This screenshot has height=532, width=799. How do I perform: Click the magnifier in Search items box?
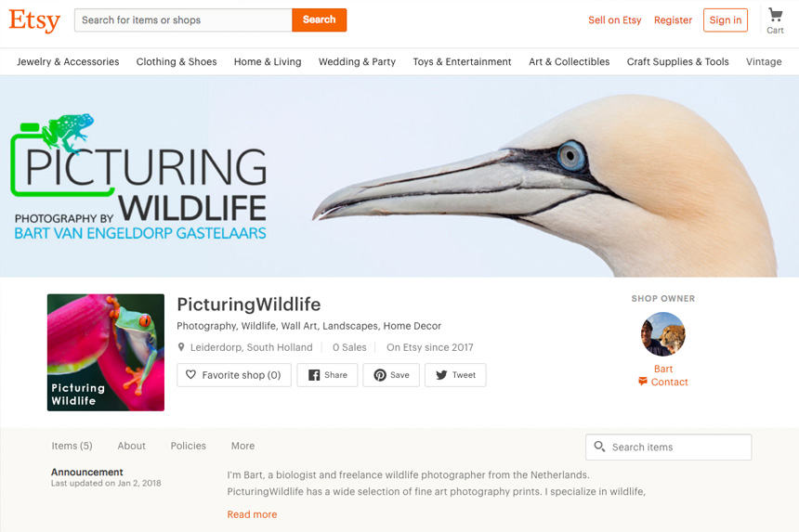point(599,447)
